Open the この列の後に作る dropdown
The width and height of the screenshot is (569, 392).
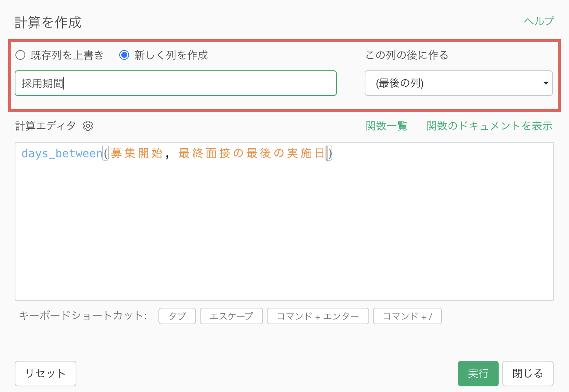[x=458, y=83]
